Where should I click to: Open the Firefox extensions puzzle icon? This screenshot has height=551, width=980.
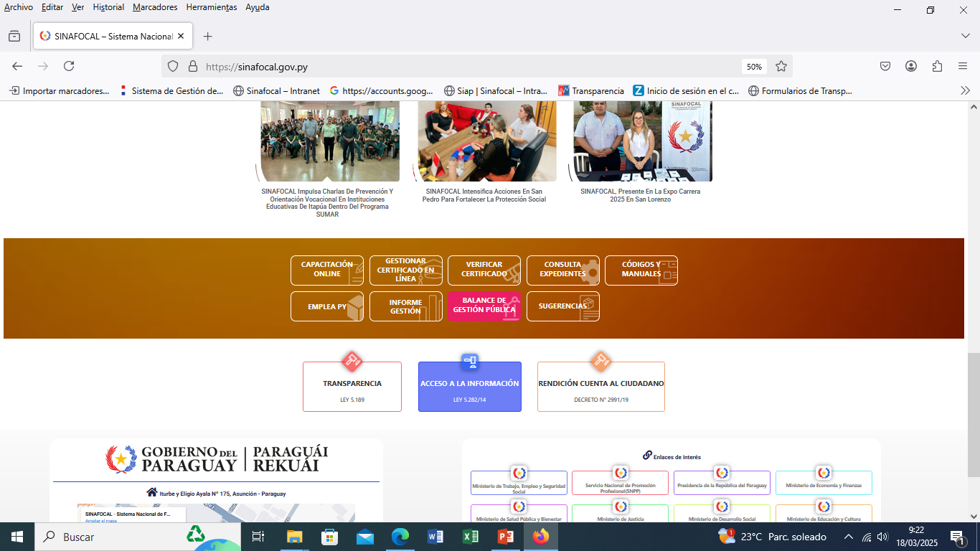937,66
